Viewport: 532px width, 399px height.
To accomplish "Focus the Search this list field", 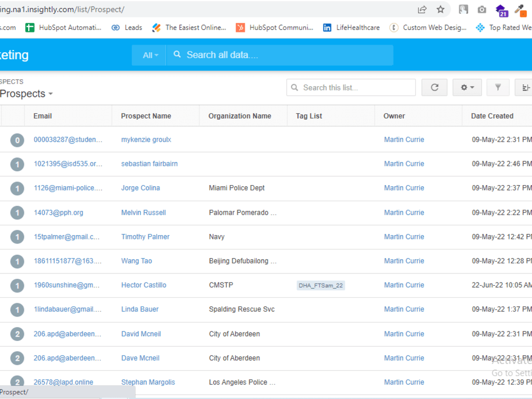I will click(x=351, y=88).
